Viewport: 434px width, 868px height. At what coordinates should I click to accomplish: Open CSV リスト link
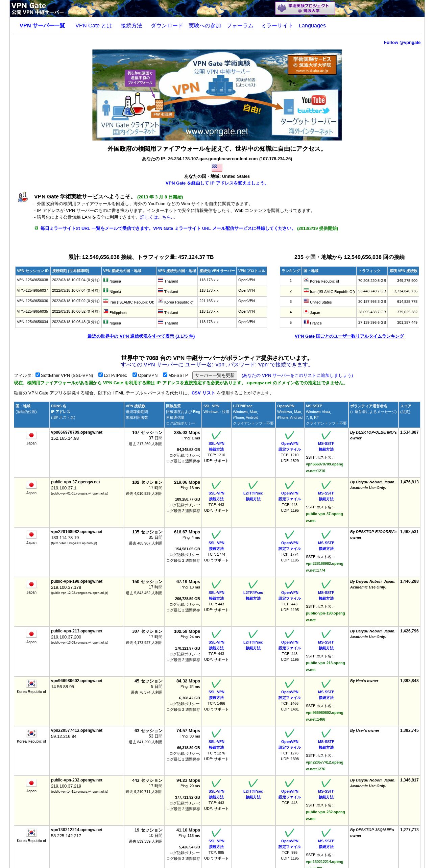203,393
